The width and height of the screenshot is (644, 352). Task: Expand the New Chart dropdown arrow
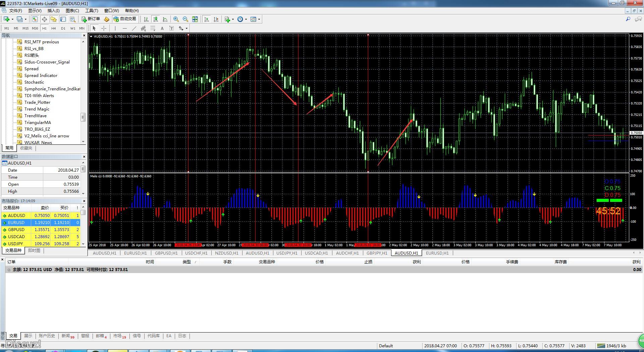pos(12,19)
